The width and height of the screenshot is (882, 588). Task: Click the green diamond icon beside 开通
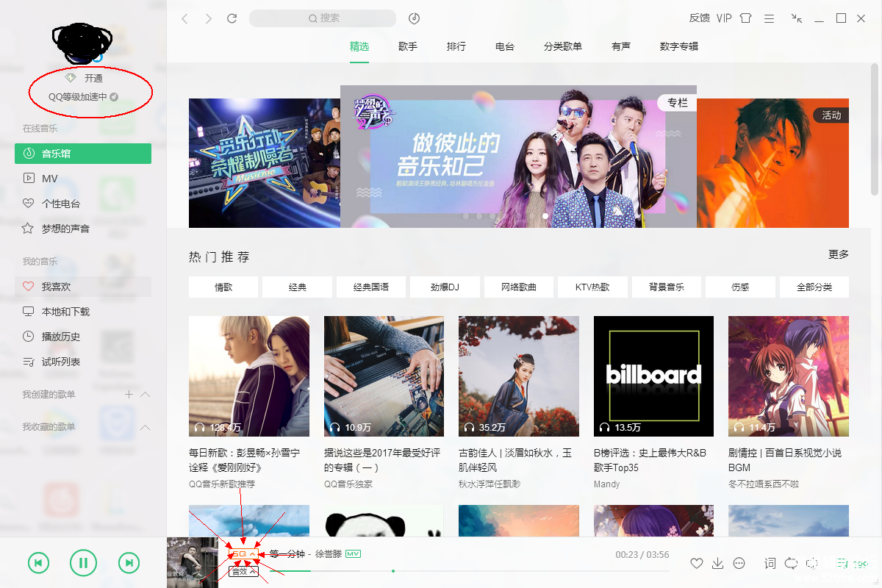coord(71,78)
